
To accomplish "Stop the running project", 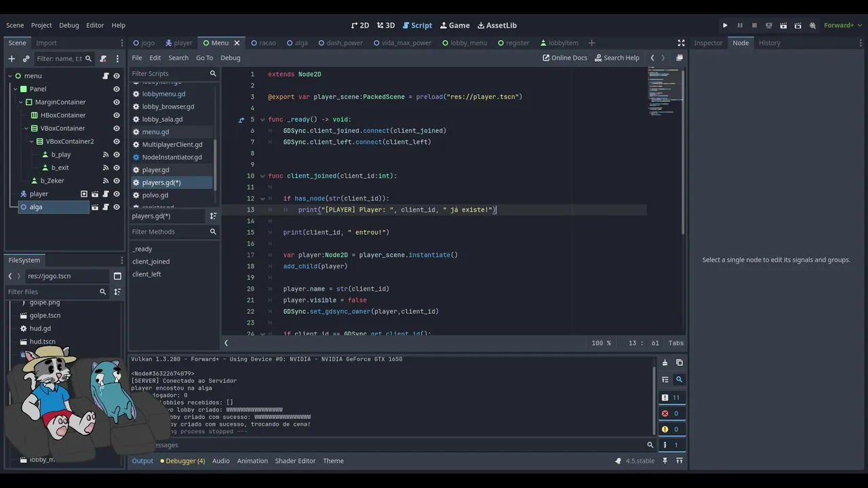I will [754, 25].
